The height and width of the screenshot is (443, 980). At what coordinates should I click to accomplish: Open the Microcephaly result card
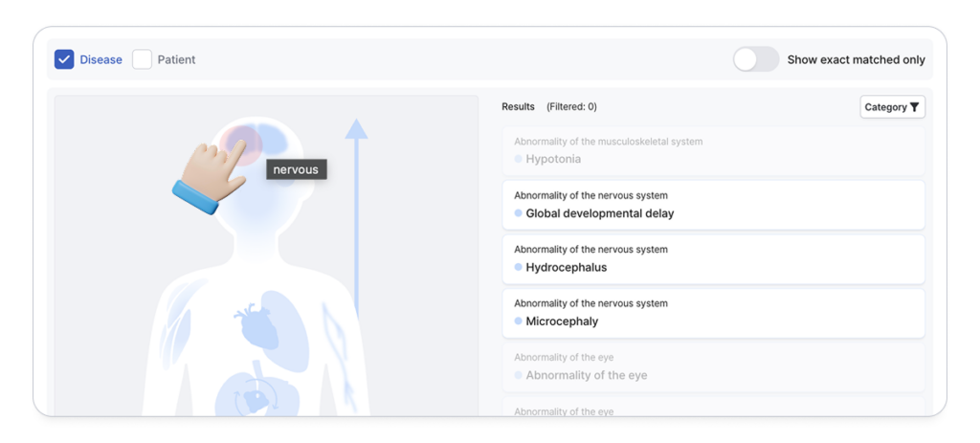713,313
